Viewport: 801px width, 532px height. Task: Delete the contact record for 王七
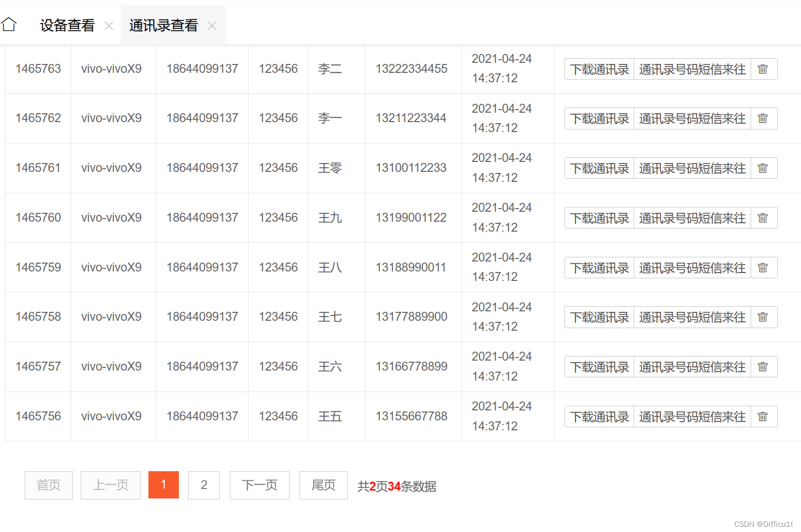(763, 317)
